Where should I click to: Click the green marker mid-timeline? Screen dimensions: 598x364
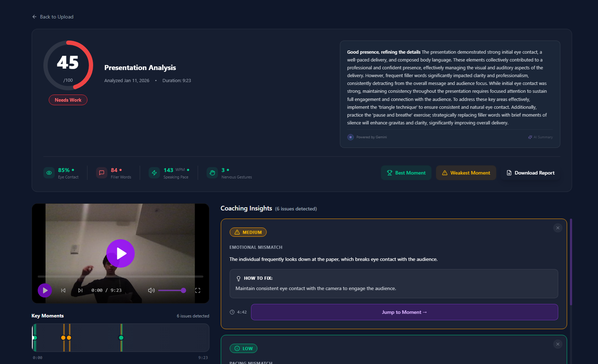pos(121,338)
